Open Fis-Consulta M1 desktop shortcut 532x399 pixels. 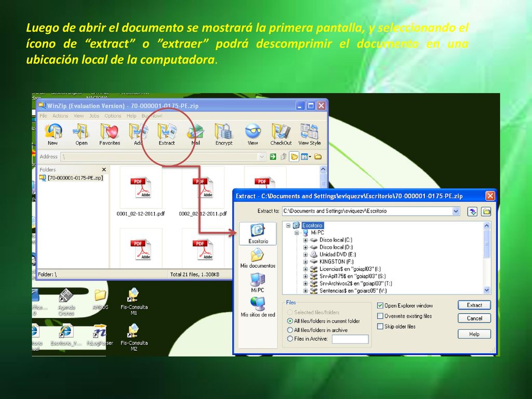tap(134, 302)
